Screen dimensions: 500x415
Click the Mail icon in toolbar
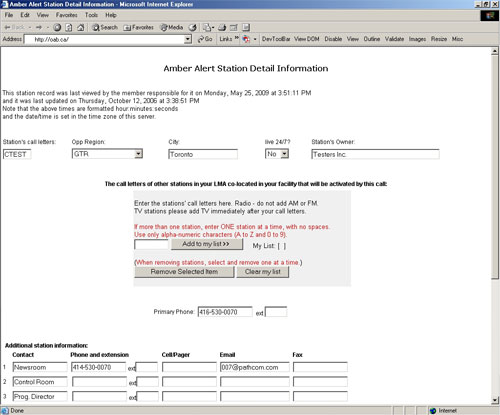207,27
